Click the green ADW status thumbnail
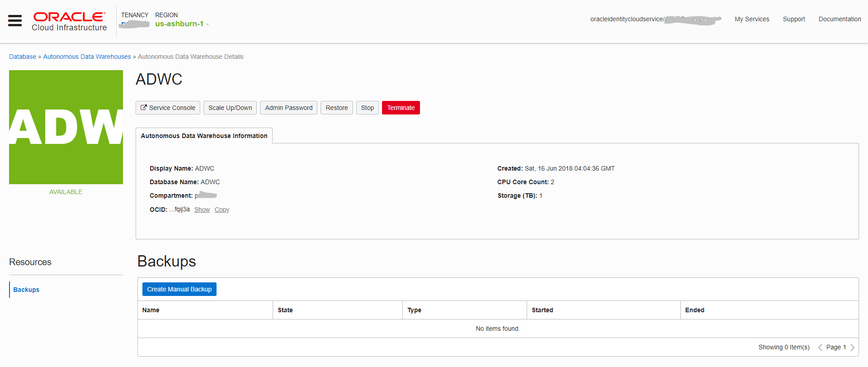Screen dimensions: 868x367 point(66,127)
